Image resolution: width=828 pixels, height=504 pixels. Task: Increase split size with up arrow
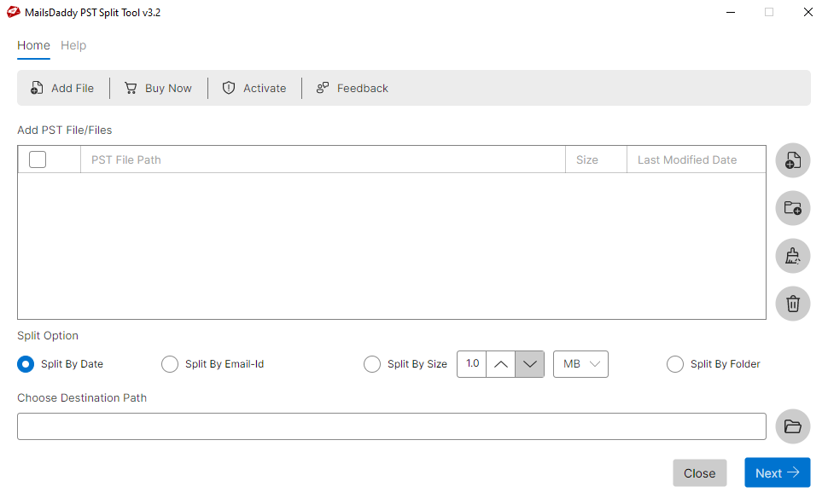click(500, 364)
